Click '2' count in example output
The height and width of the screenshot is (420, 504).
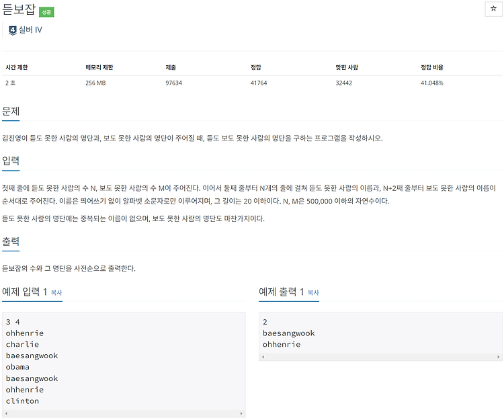(265, 322)
